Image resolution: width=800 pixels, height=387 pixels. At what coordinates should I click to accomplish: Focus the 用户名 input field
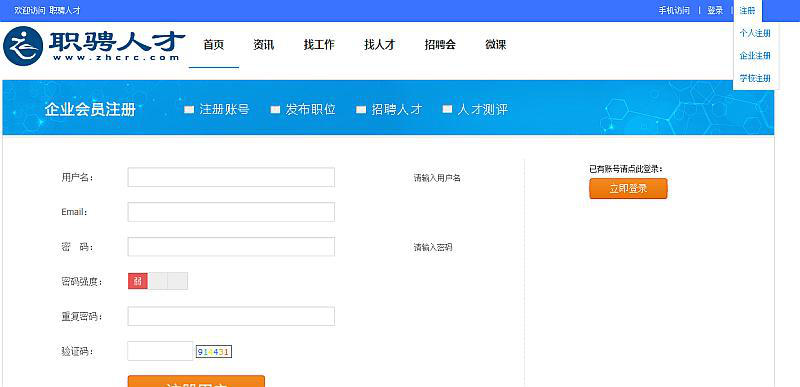[x=231, y=177]
